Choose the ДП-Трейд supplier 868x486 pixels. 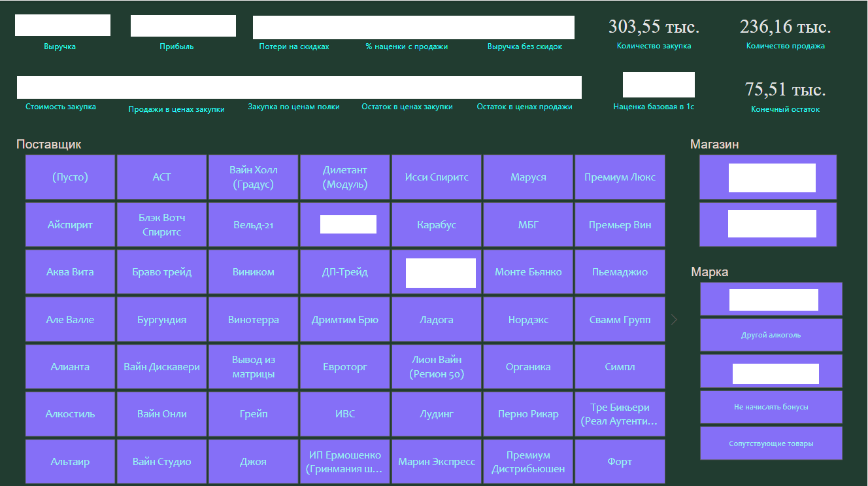point(345,272)
